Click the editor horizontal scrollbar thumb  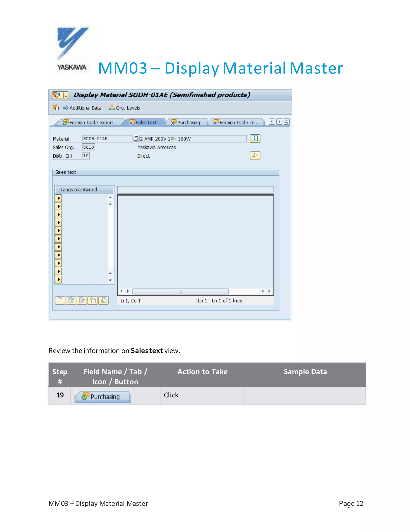click(180, 291)
